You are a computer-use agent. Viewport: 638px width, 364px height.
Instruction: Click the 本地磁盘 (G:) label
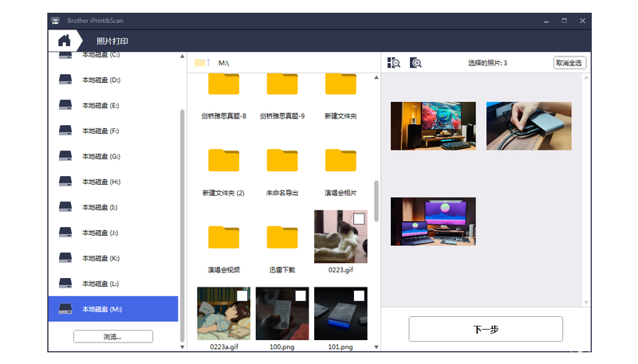(x=101, y=156)
